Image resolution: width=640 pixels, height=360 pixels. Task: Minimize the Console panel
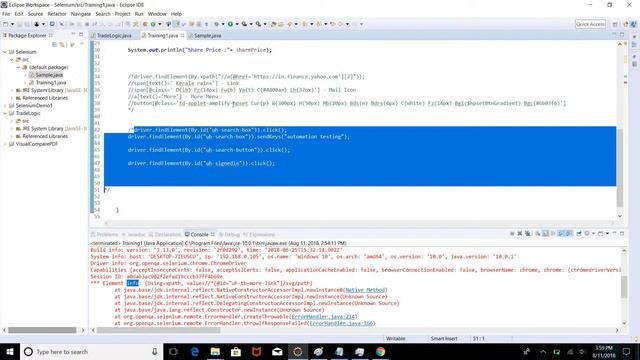coord(614,233)
